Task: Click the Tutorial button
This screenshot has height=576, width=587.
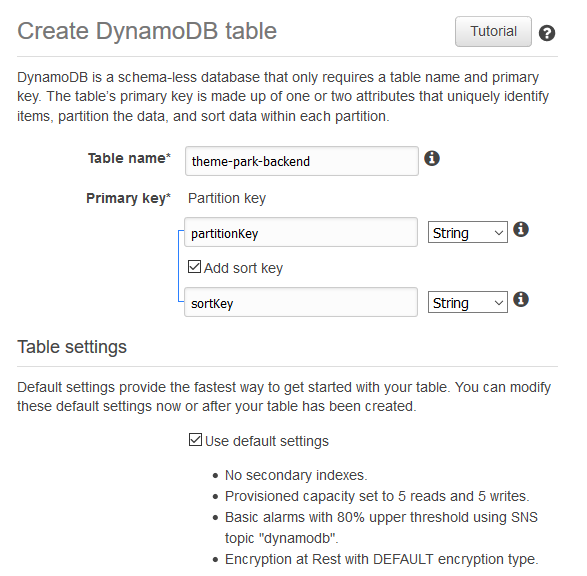Action: click(493, 31)
